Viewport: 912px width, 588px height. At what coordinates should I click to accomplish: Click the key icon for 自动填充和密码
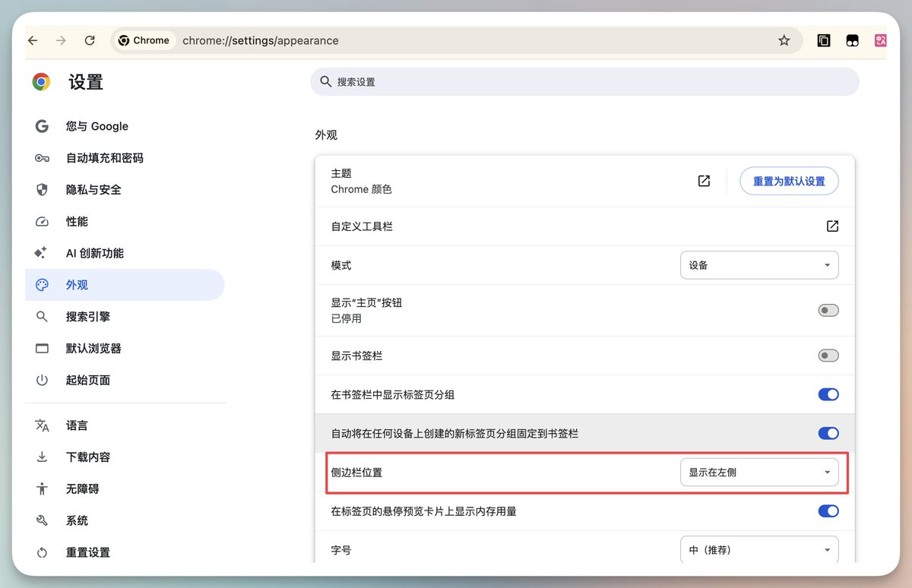(x=42, y=158)
